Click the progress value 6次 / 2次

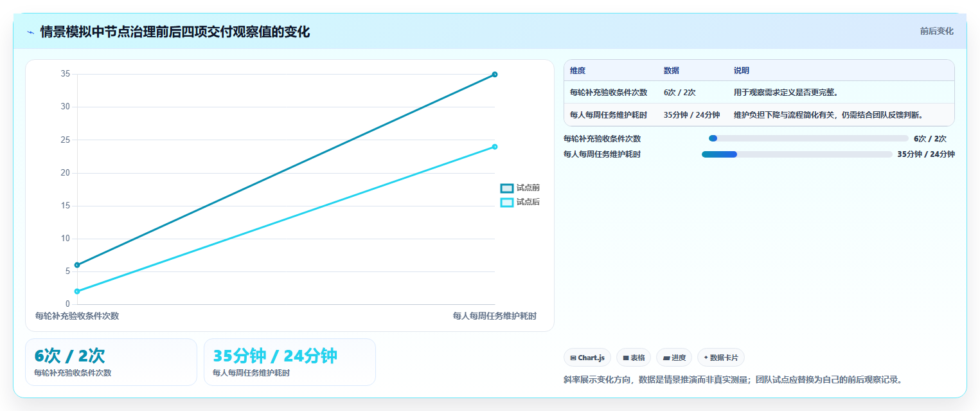coord(930,138)
